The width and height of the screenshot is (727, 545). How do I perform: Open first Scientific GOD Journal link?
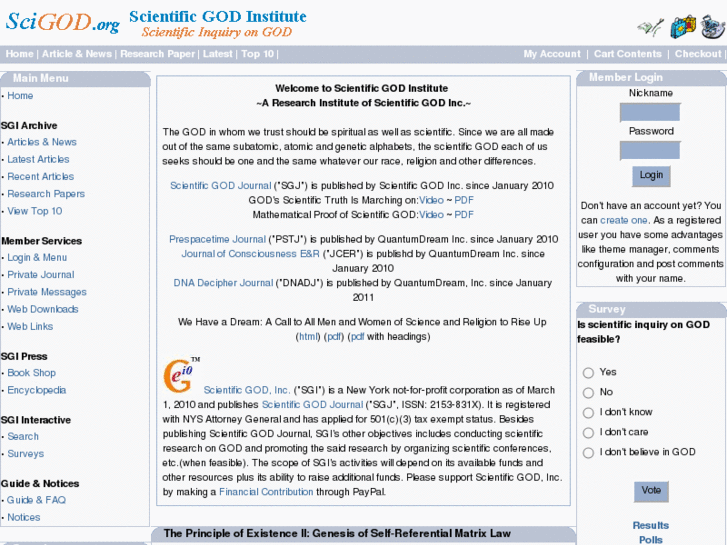(220, 186)
